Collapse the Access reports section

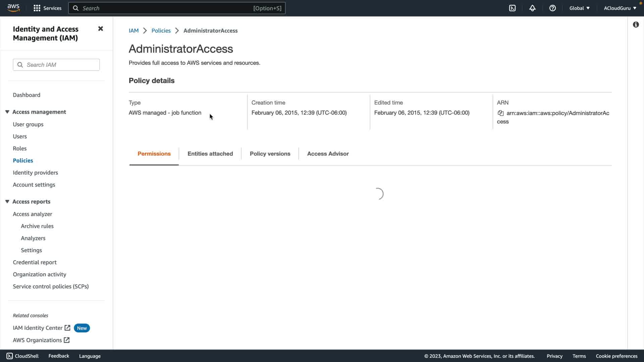click(x=7, y=201)
